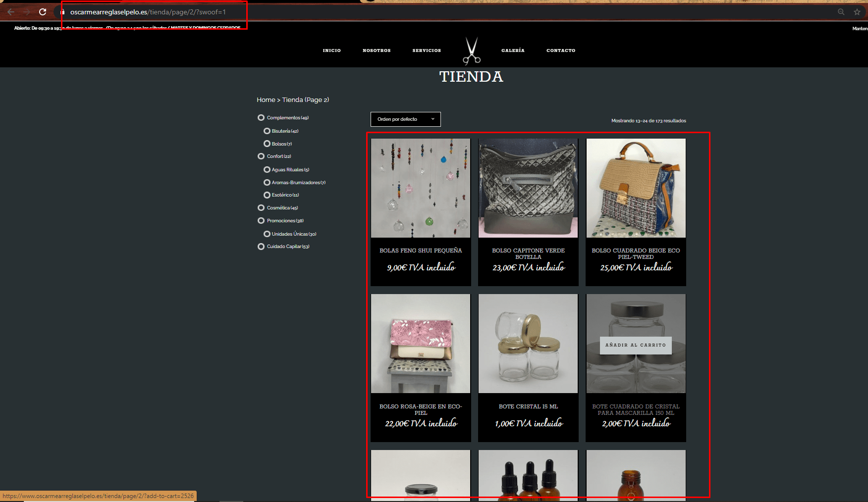The width and height of the screenshot is (868, 502).
Task: Click the 1,00€ IVA incluido price
Action: 529,423
